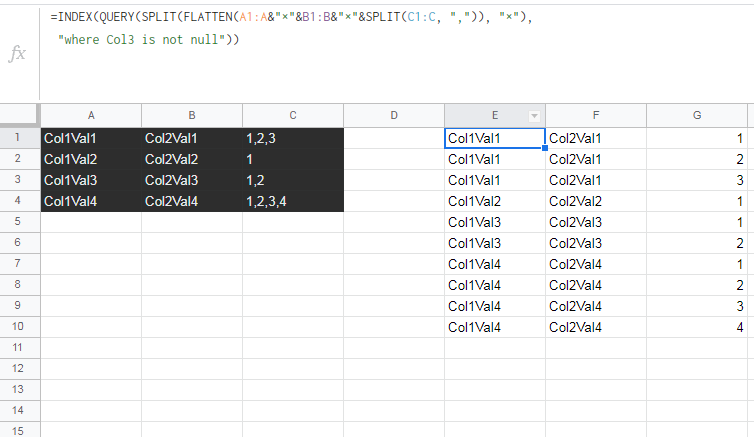The width and height of the screenshot is (754, 437).
Task: Click cell B2 containing Col2Val2
Action: 192,159
